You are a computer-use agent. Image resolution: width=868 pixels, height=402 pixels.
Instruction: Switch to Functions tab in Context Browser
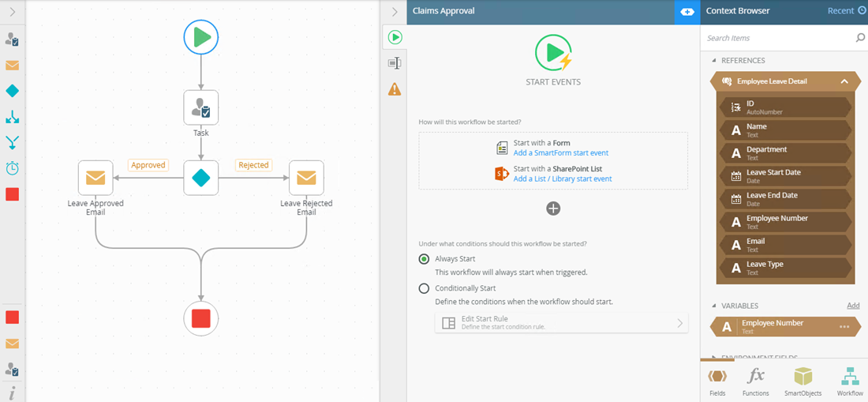coord(756,381)
